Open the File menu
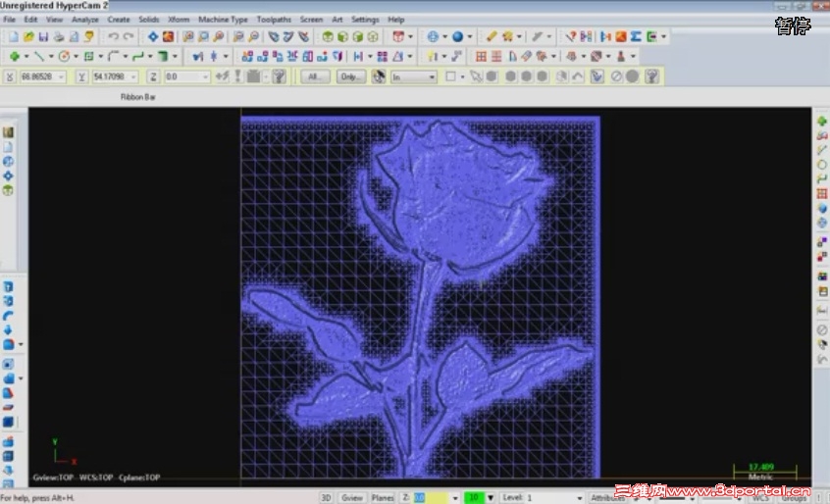 10,20
